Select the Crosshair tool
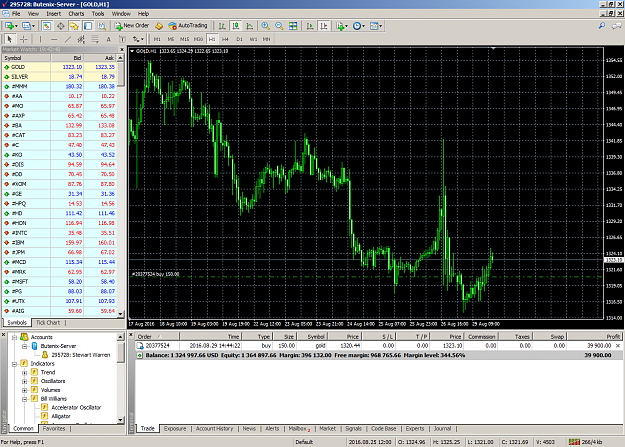The image size is (625, 447). 24,39
